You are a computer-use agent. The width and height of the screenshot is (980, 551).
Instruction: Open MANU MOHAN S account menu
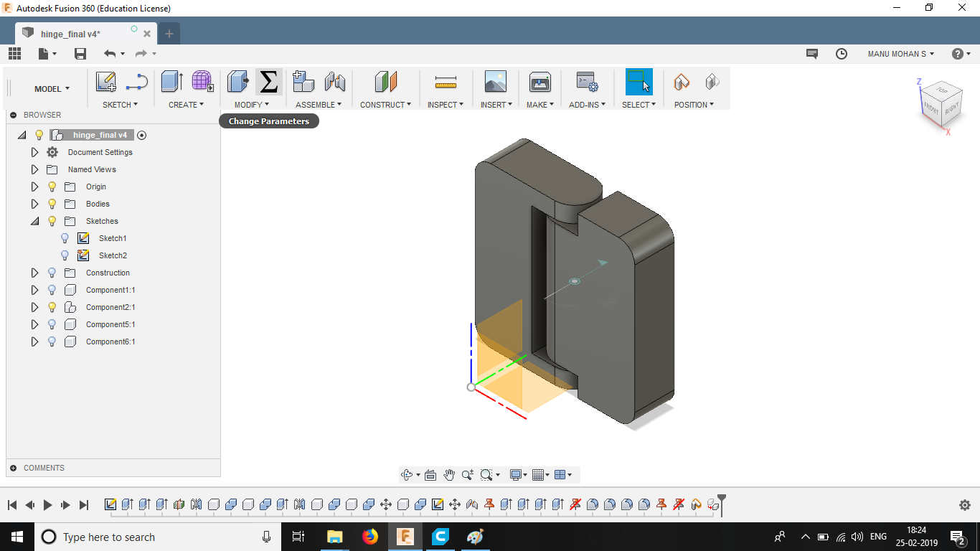click(901, 54)
